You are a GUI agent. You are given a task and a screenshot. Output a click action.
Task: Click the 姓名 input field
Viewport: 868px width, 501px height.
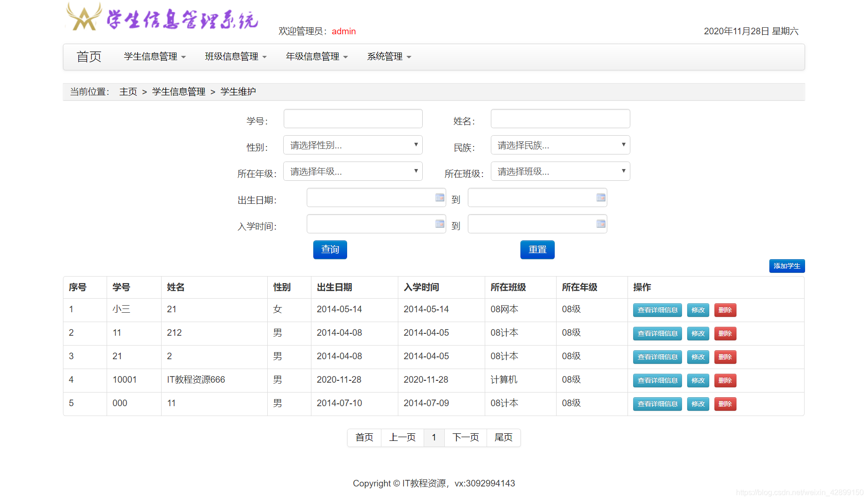[x=560, y=119]
